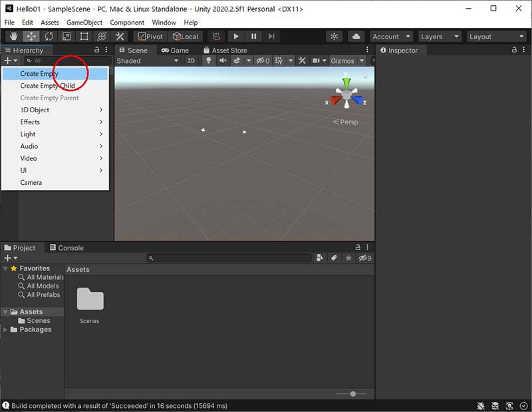Image resolution: width=532 pixels, height=412 pixels.
Task: Search by type in Project panel
Action: pos(320,258)
